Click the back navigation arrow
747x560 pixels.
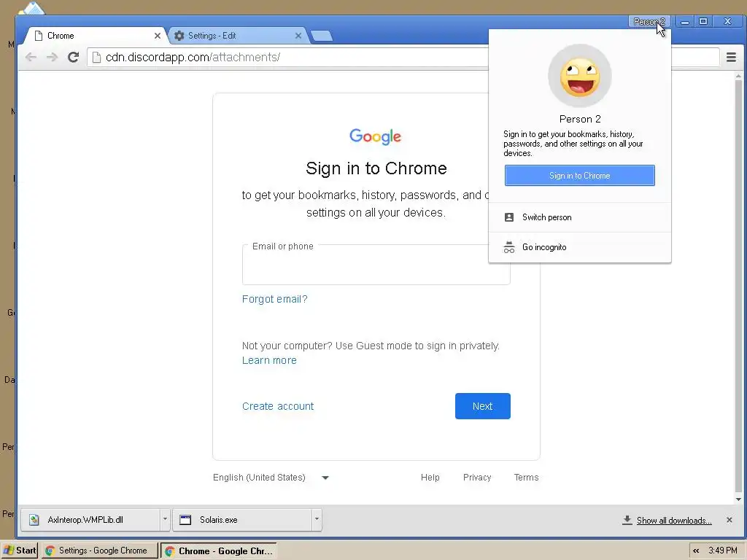pos(31,57)
